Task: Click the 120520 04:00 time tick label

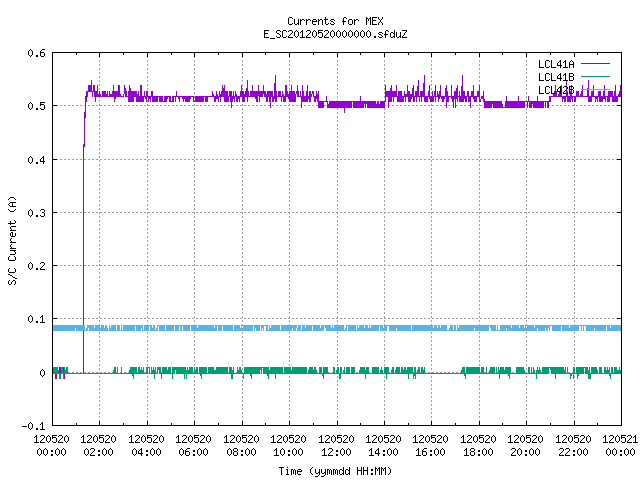Action: pyautogui.click(x=146, y=446)
